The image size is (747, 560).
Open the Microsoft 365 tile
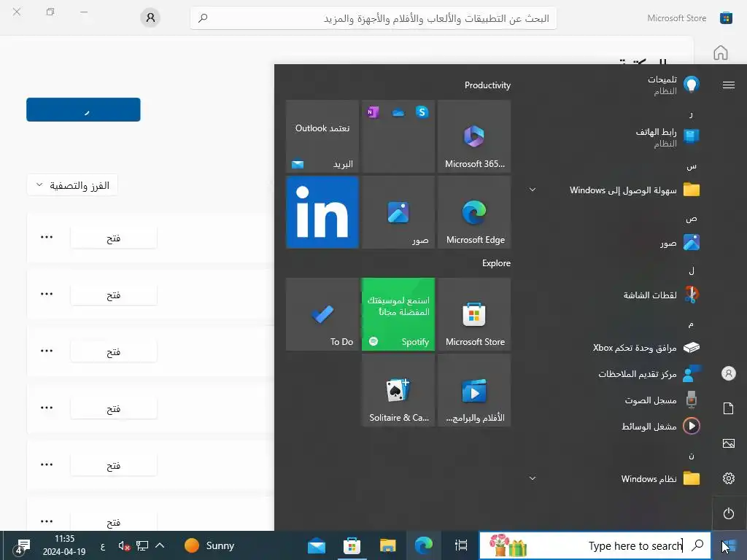474,136
